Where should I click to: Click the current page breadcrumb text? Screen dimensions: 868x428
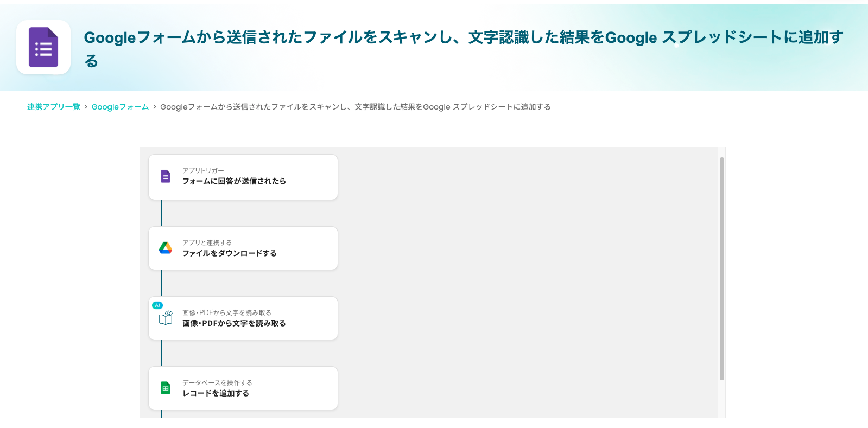coord(355,107)
